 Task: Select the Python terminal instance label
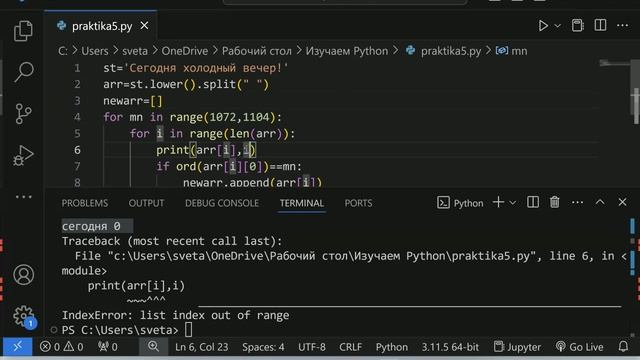[x=460, y=203]
